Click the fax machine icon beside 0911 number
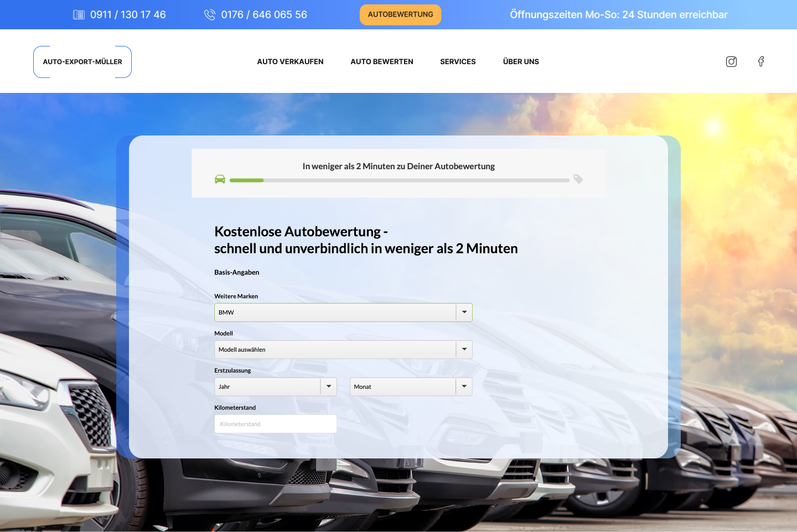Viewport: 797px width, 532px height. [79, 14]
